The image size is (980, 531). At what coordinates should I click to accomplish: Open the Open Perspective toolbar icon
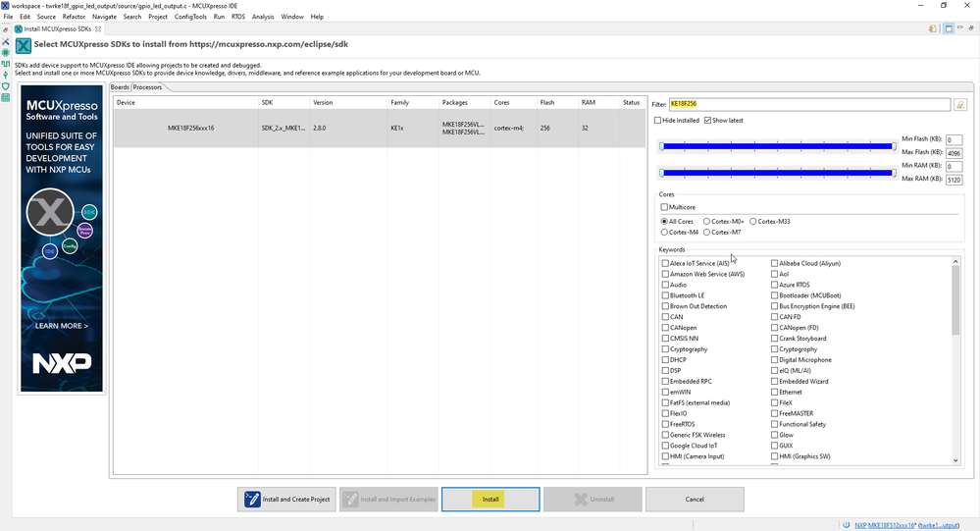[x=933, y=28]
